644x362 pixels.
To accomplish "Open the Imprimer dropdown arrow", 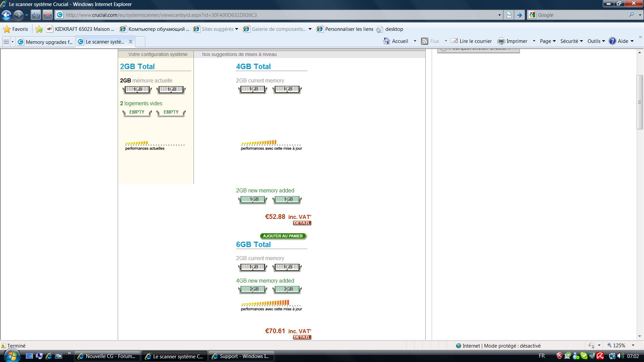I will 534,41.
